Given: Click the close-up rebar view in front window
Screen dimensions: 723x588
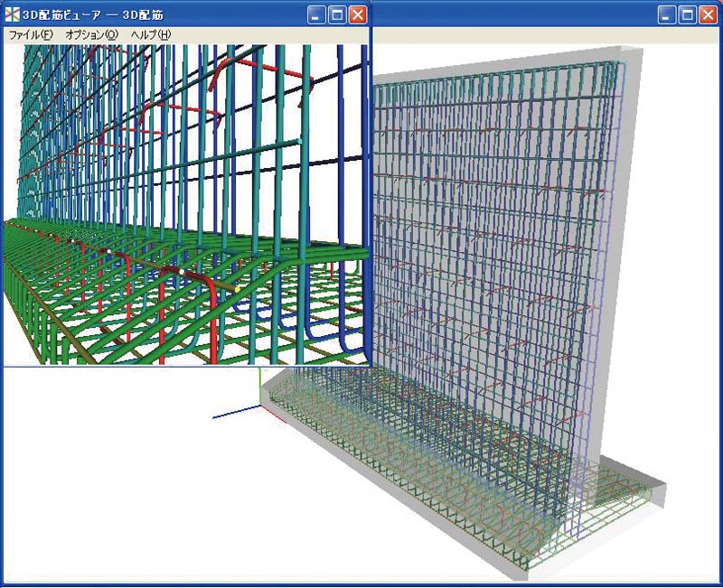Looking at the screenshot, I should point(187,205).
